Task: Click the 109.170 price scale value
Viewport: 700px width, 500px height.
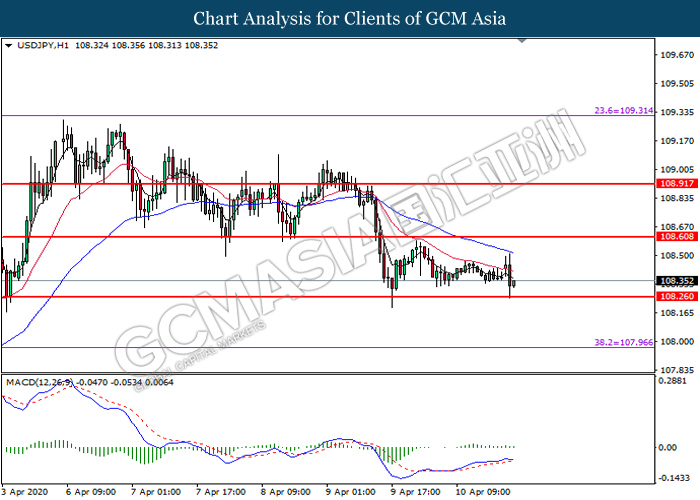Action: [677, 141]
